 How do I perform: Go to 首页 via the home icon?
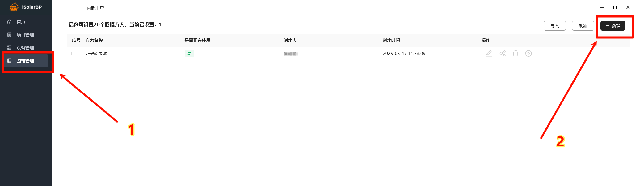click(x=10, y=22)
